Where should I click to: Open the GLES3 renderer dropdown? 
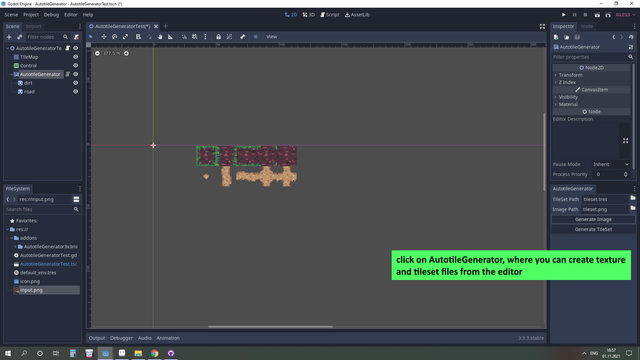626,15
